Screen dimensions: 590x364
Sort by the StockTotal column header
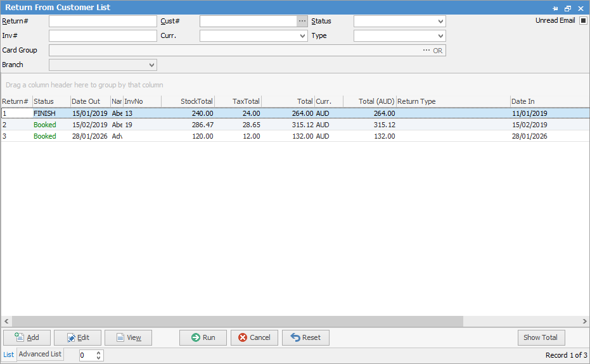point(188,101)
